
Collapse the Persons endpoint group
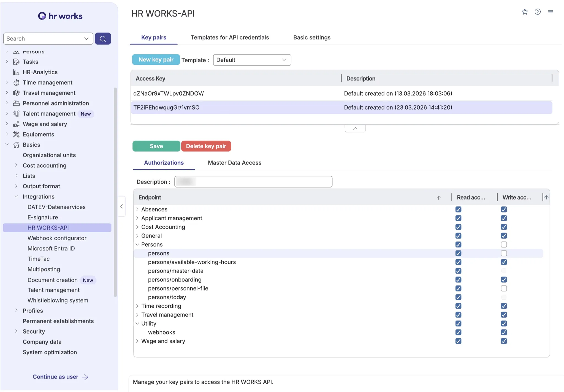[137, 244]
